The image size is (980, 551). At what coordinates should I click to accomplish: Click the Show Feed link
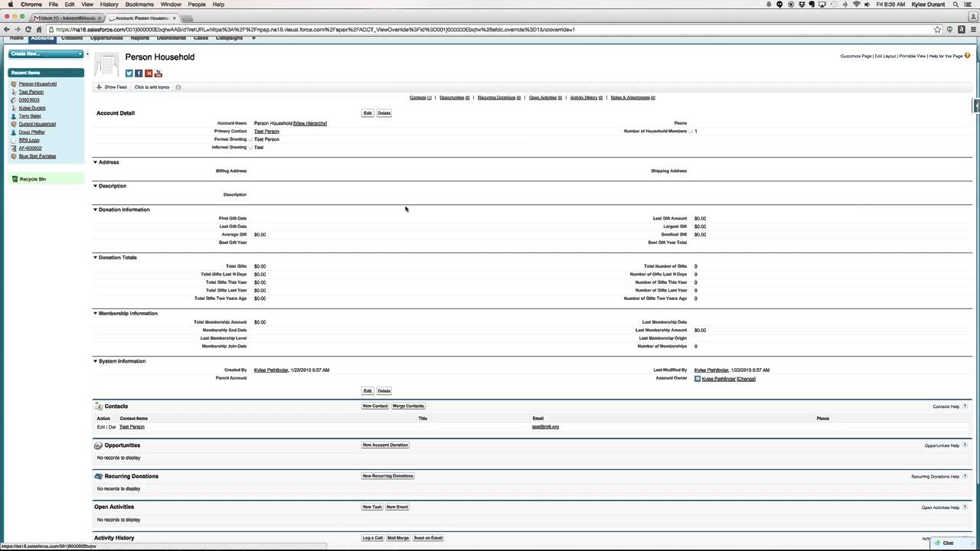[112, 87]
